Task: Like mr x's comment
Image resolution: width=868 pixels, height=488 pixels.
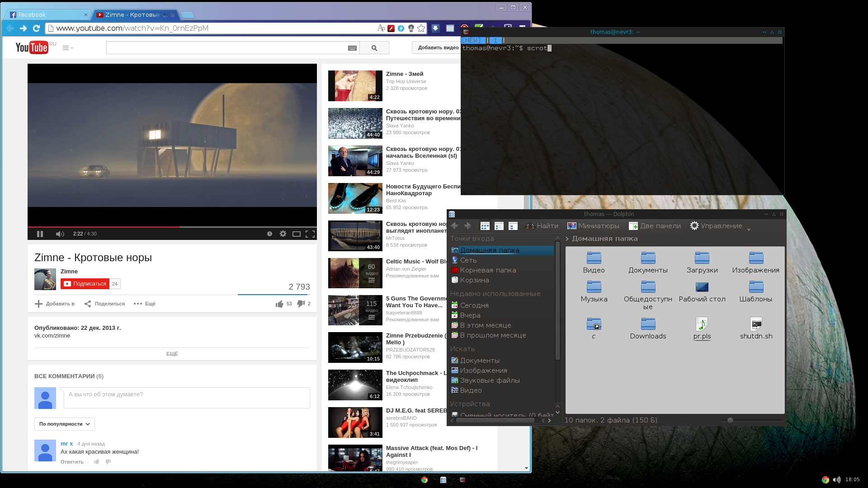Action: click(97, 462)
